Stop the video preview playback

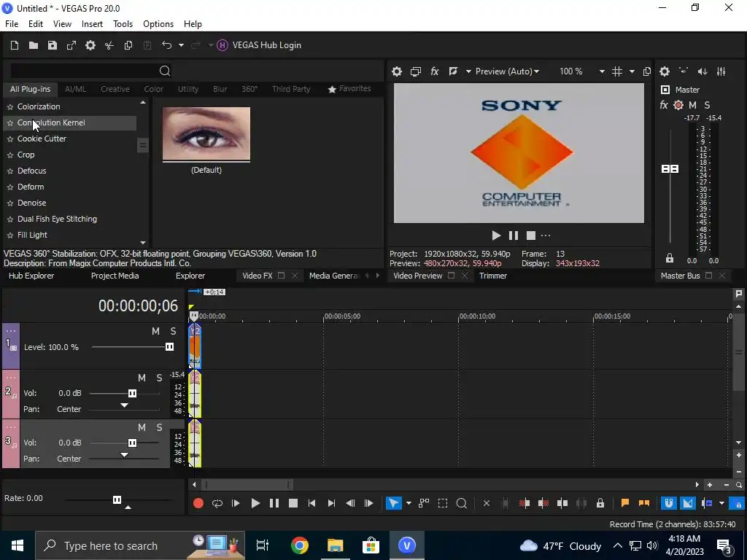click(531, 236)
